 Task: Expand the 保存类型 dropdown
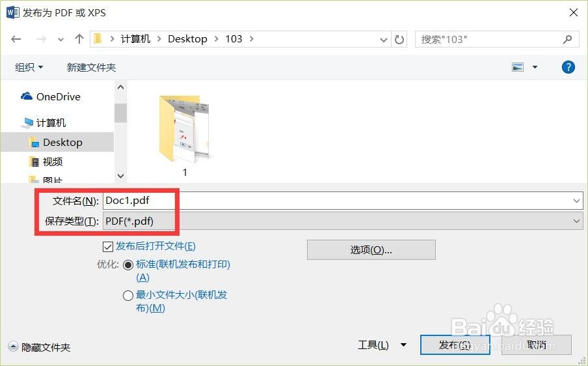click(x=576, y=221)
